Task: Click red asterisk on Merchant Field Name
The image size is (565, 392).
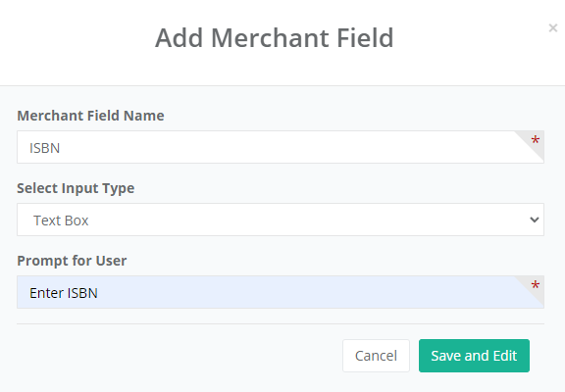Action: coord(536,140)
